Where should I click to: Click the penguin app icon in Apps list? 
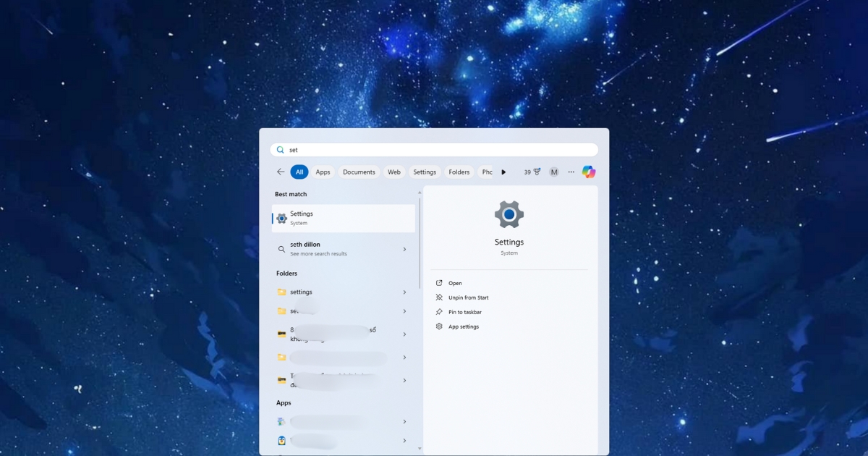282,440
